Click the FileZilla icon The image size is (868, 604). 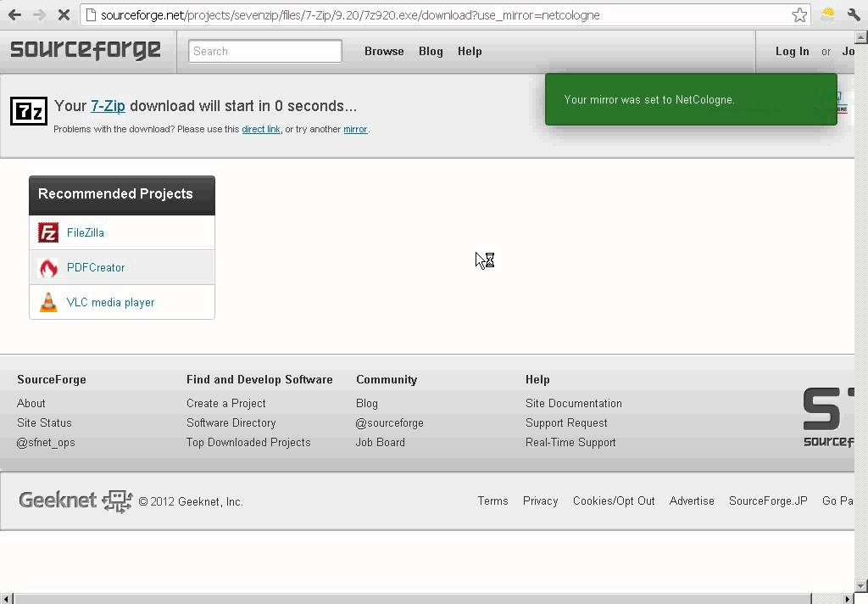pos(48,232)
